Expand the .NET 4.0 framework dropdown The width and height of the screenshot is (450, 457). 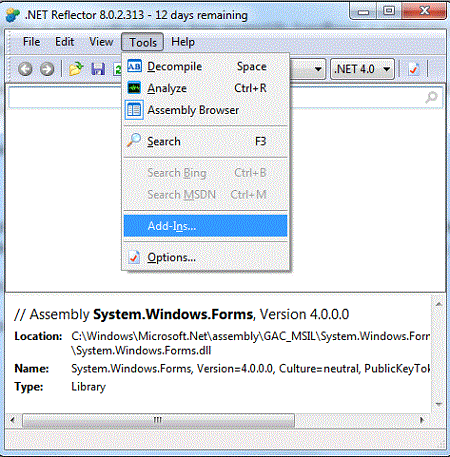(x=362, y=69)
